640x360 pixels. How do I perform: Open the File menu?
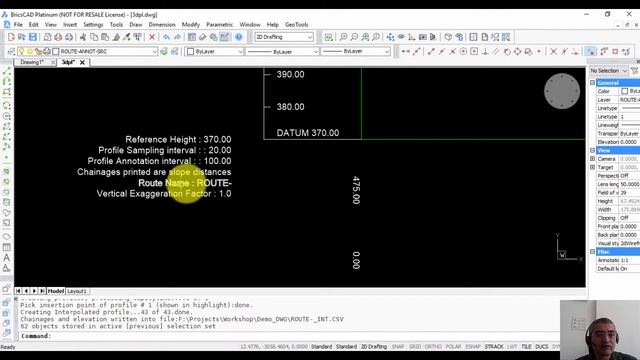pyautogui.click(x=18, y=24)
